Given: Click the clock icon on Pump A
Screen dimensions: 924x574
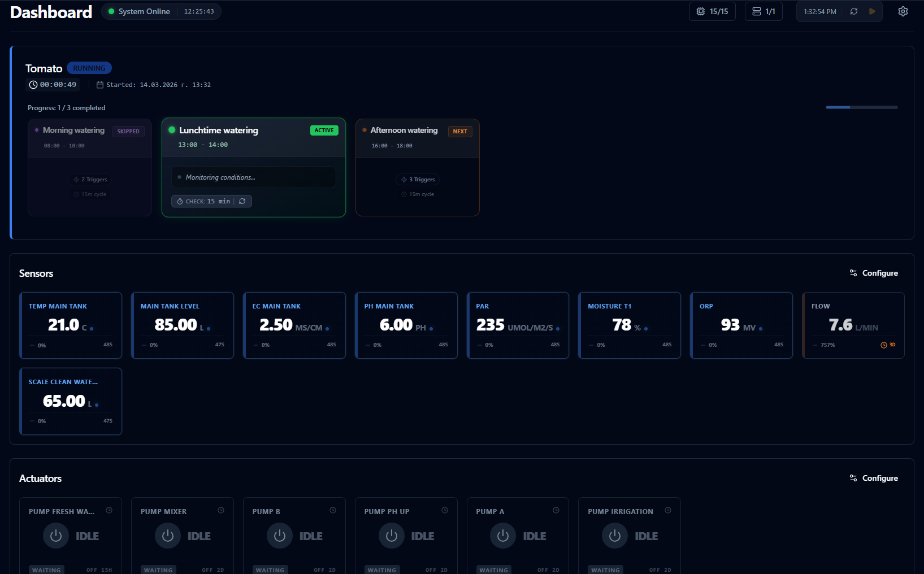Looking at the screenshot, I should (x=556, y=510).
